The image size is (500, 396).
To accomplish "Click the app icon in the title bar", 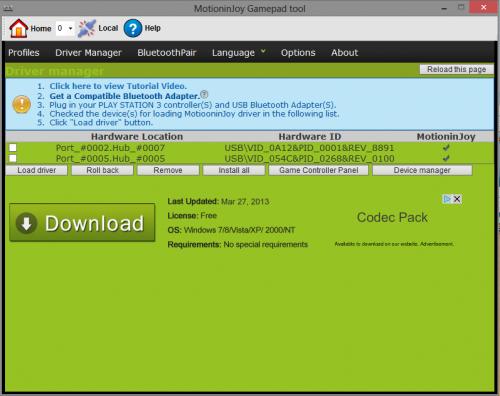I will coord(8,8).
